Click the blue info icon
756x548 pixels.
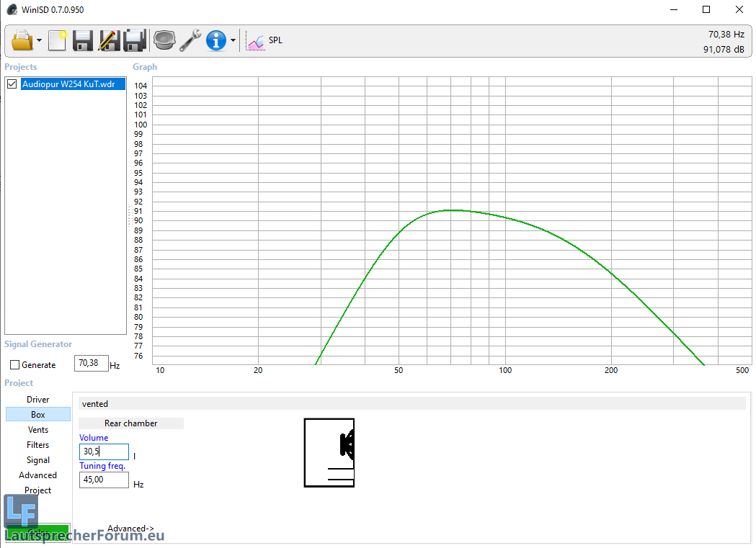(x=216, y=40)
